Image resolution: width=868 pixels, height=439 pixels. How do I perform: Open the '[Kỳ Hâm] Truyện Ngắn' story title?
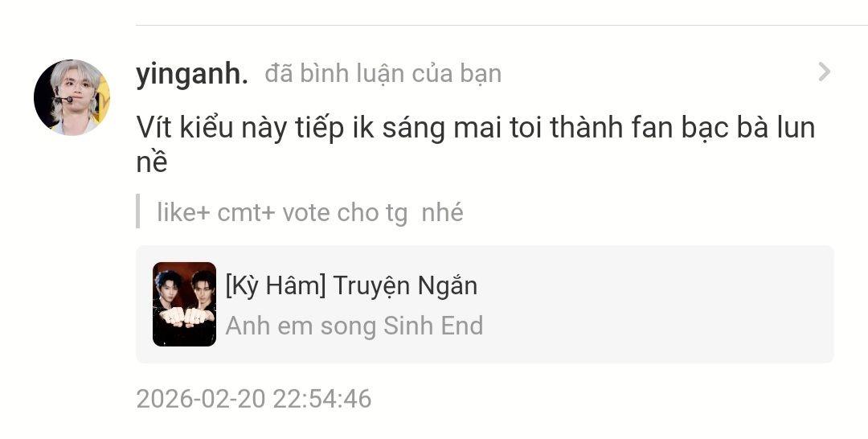tap(351, 285)
